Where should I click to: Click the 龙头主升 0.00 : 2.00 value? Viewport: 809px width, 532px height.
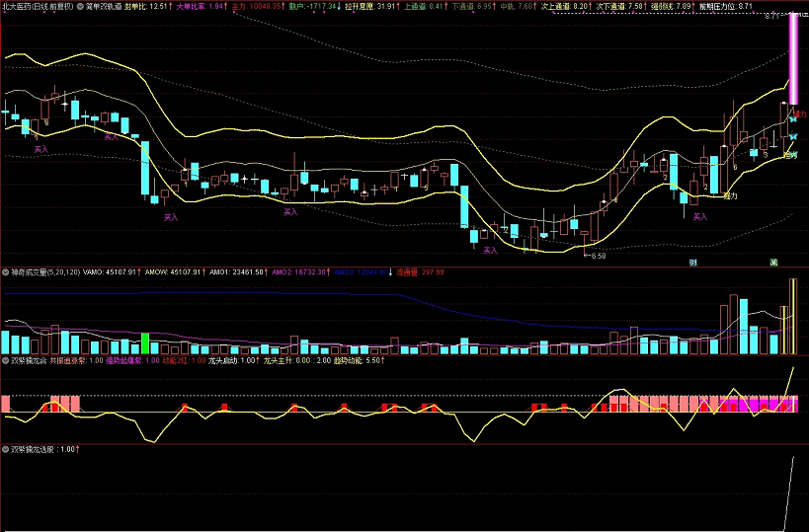click(x=297, y=361)
